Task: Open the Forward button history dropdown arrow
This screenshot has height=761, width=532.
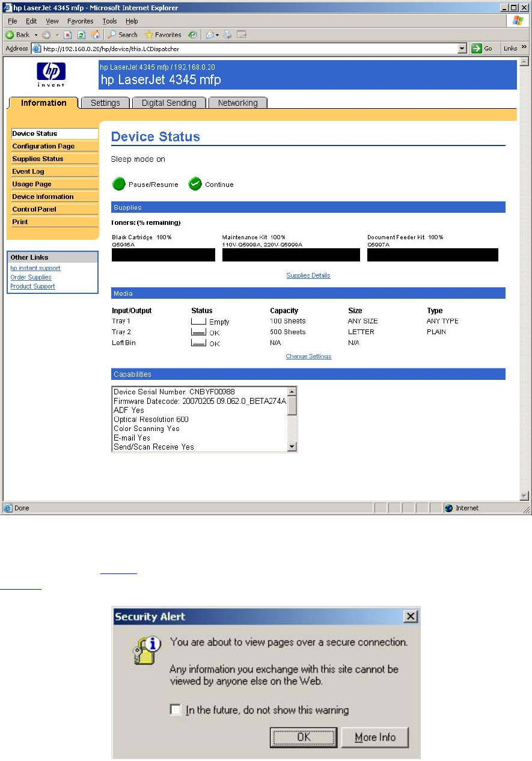Action: pyautogui.click(x=58, y=35)
